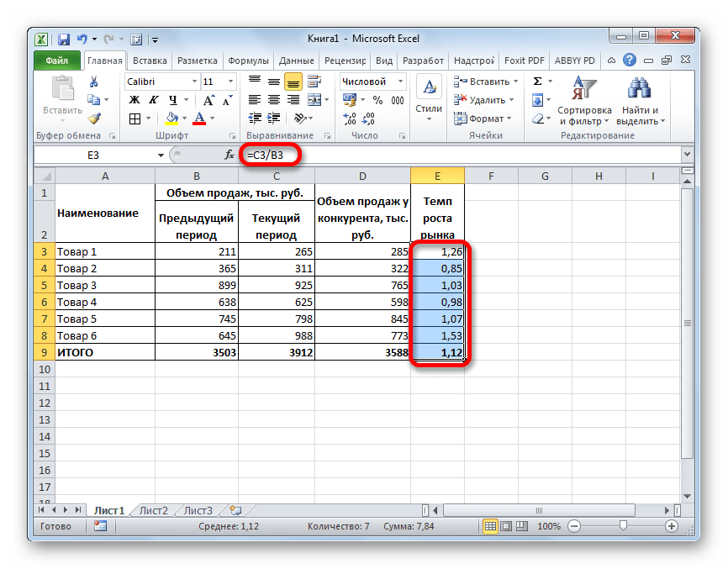Click the text Orientation icon
728x569 pixels.
click(300, 119)
